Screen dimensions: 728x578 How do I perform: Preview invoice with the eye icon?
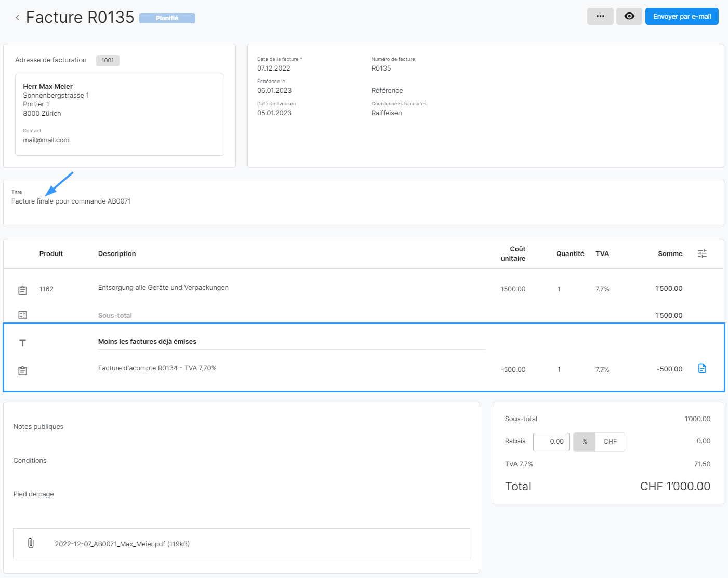click(x=629, y=16)
